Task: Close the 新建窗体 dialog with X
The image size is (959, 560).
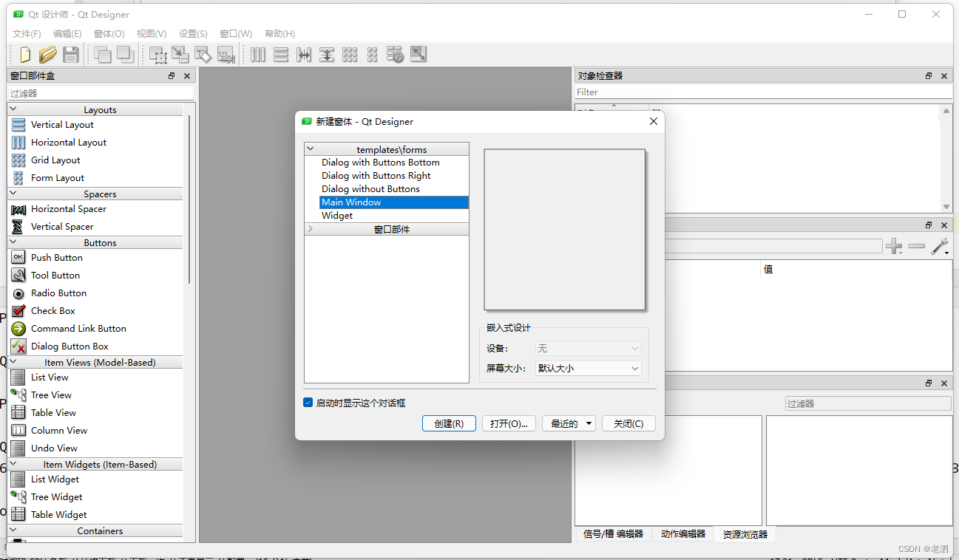Action: coord(654,121)
